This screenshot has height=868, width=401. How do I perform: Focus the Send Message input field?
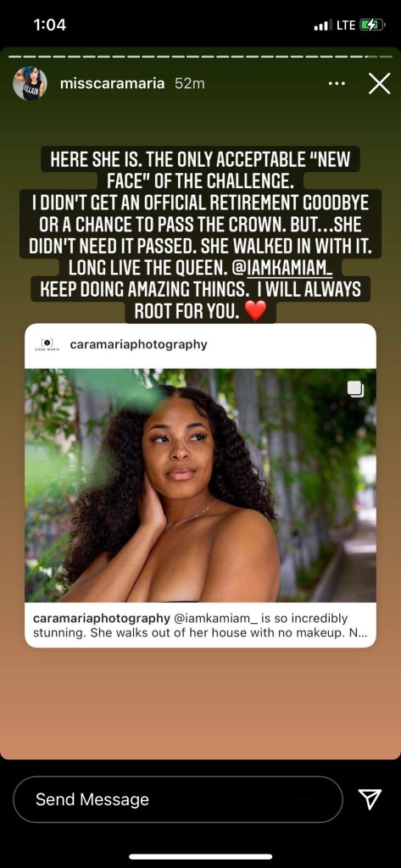pos(178,799)
